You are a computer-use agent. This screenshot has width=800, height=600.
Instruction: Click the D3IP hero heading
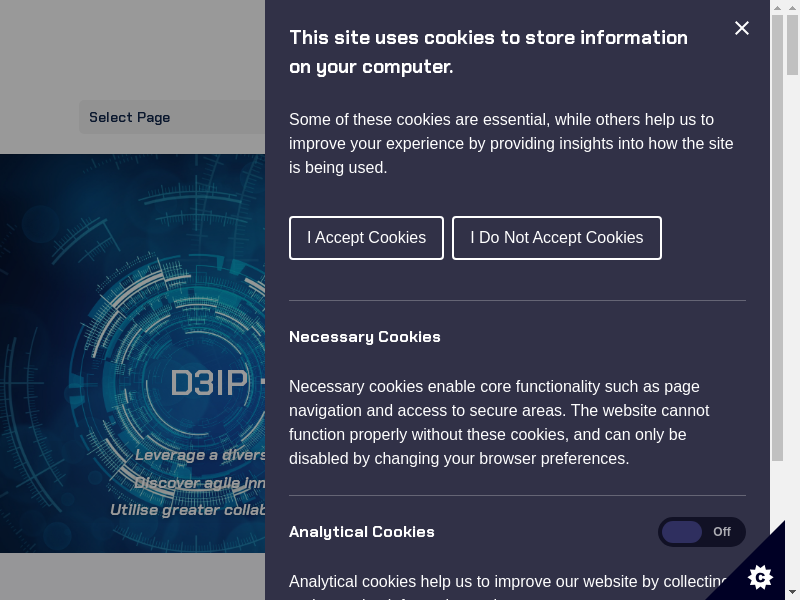208,383
